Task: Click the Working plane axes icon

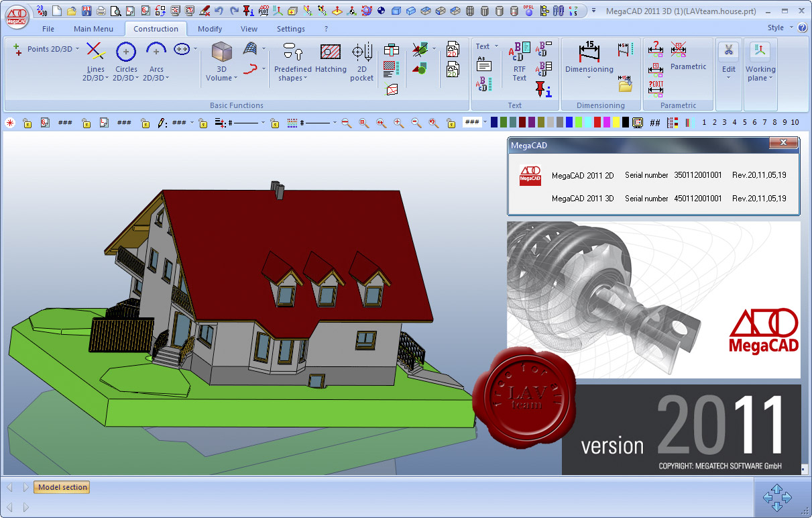Action: 760,51
